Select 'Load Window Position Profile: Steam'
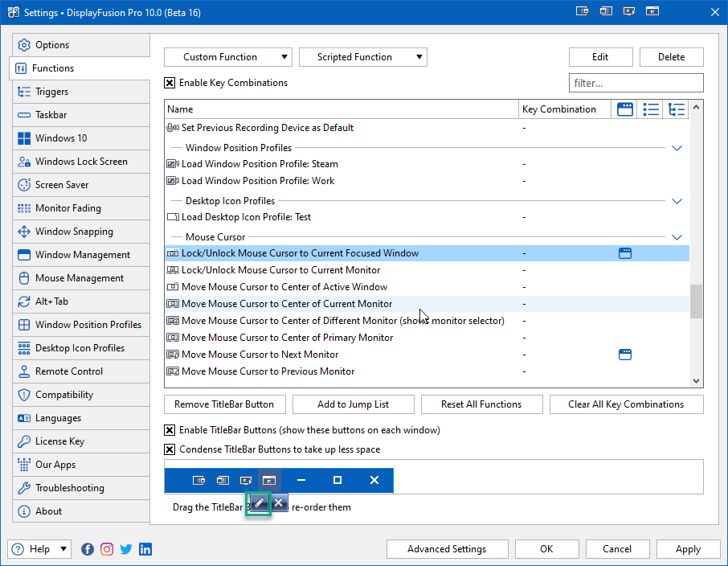The width and height of the screenshot is (728, 566). tap(427, 164)
